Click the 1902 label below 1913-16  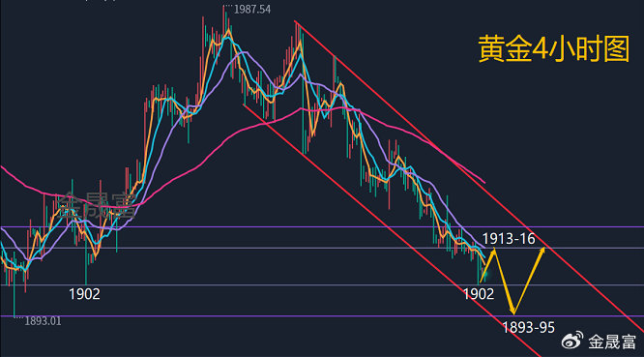point(479,294)
